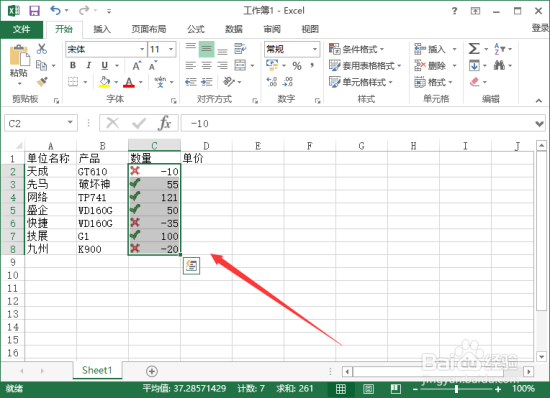This screenshot has height=398, width=550.
Task: Toggle Center horizontal alignment
Action: coord(207,65)
